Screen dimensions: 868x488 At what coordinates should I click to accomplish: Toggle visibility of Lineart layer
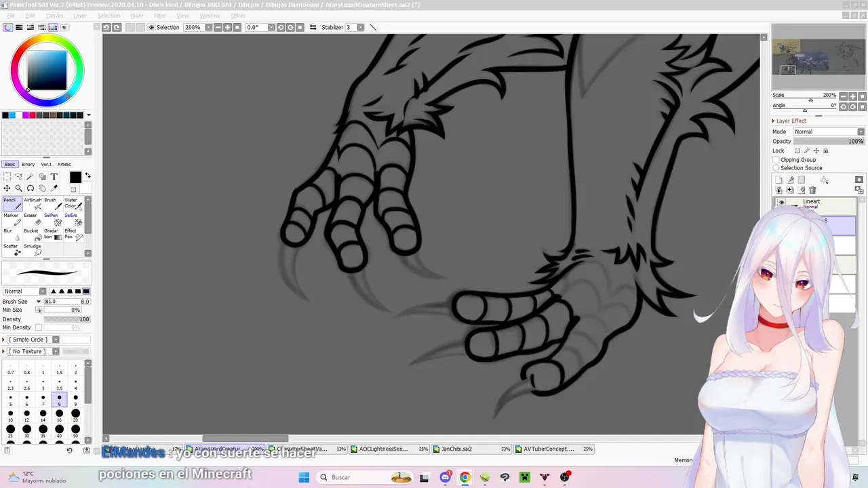pos(781,203)
